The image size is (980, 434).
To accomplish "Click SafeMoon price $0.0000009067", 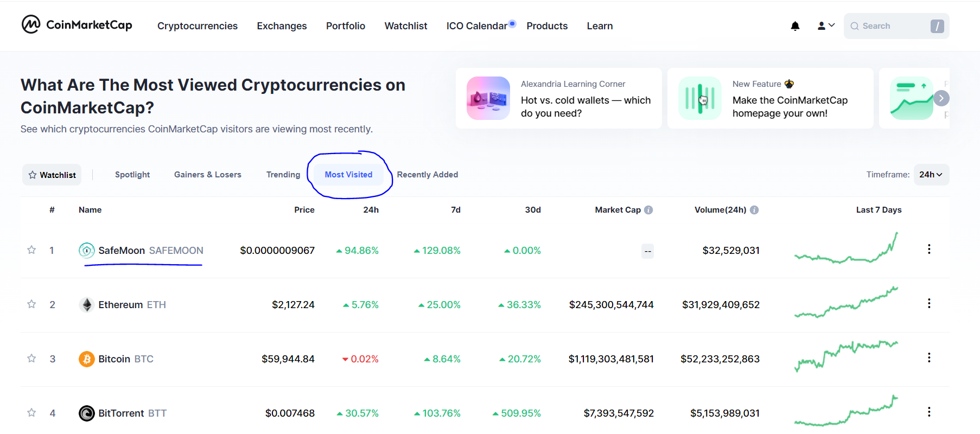I will tap(277, 250).
